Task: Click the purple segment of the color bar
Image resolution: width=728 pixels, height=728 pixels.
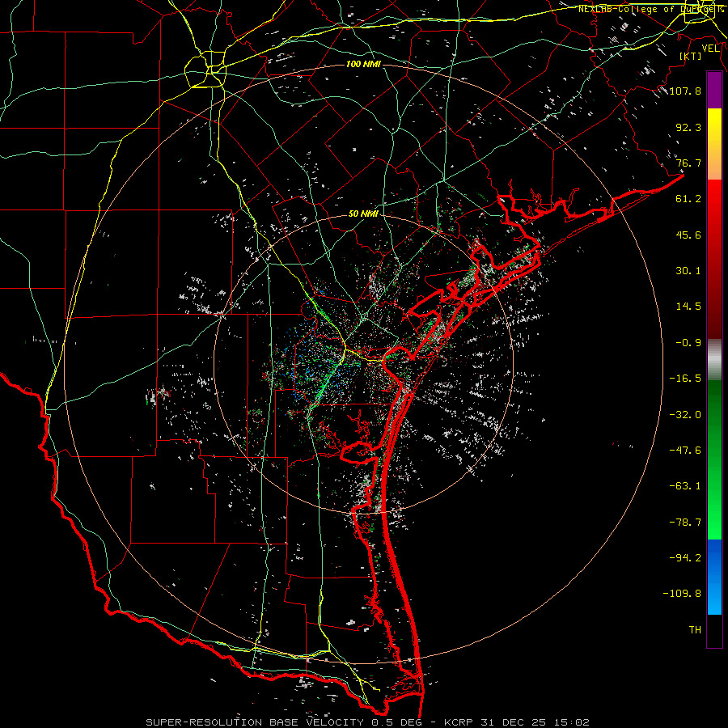Action: (714, 90)
